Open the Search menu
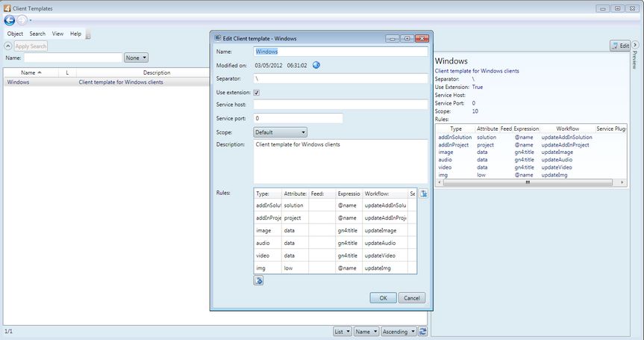Viewport: 644px width, 340px height. (x=37, y=34)
